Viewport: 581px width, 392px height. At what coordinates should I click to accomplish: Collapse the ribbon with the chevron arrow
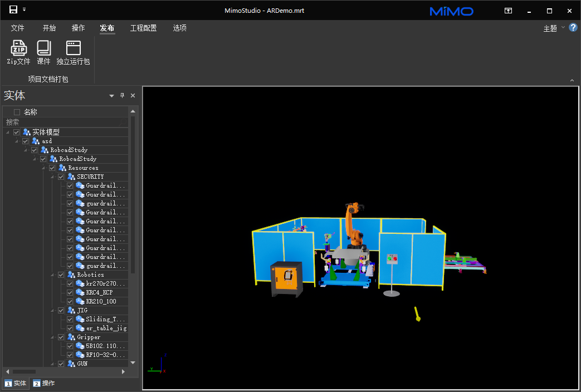point(572,81)
